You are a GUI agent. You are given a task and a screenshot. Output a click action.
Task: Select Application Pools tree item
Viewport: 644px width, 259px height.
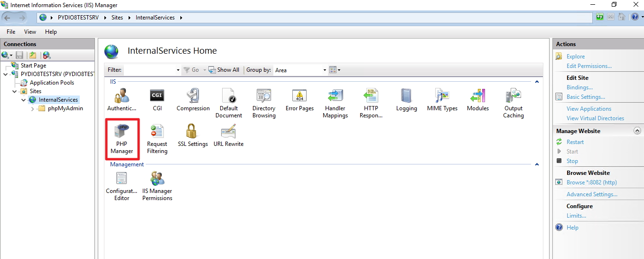(x=52, y=83)
